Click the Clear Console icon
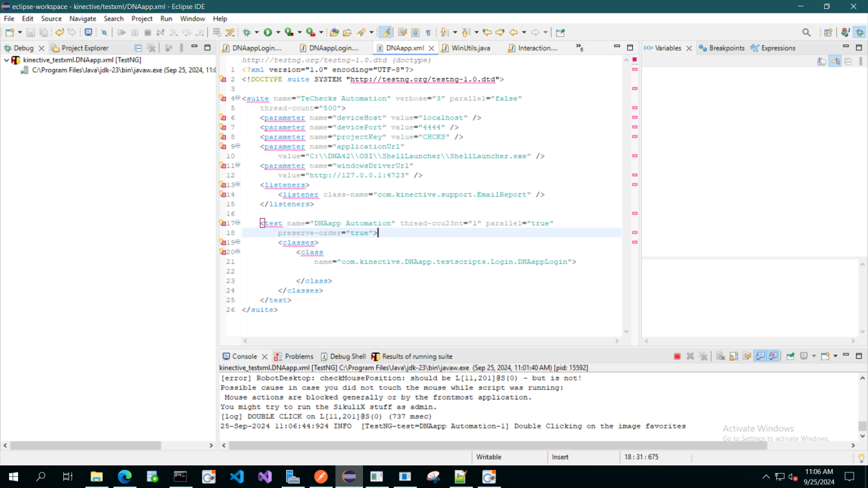Viewport: 868px width, 488px height. (720, 356)
